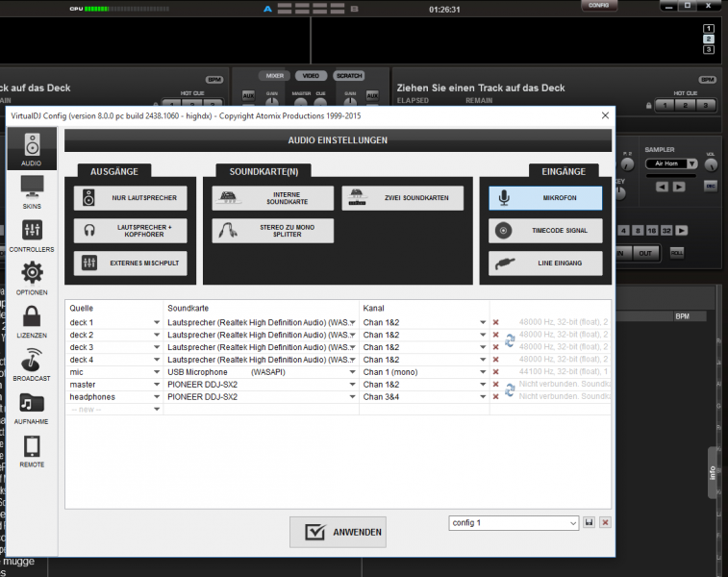Remove the headphones audio row
The width and height of the screenshot is (728, 577).
[496, 397]
